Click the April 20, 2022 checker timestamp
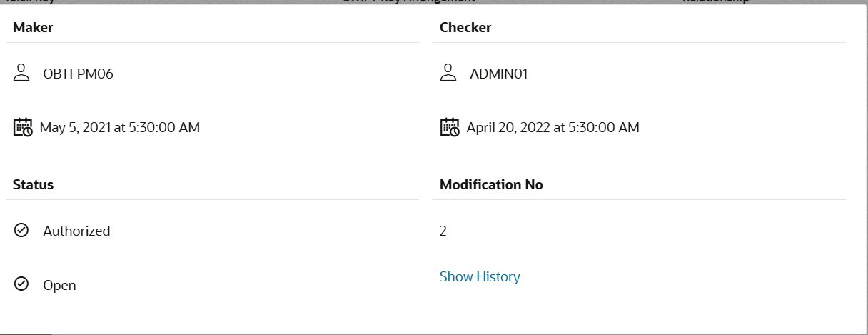This screenshot has height=335, width=868. [x=552, y=128]
